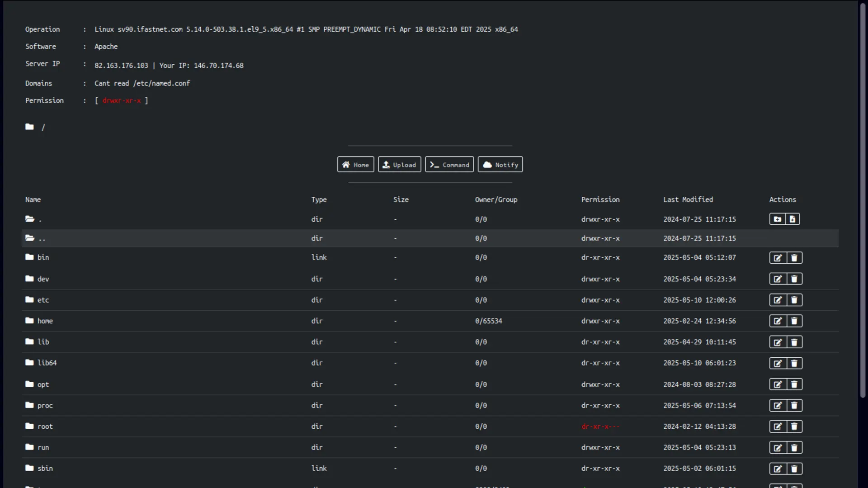This screenshot has height=488, width=868.
Task: Click the edit icon for the sbin entry
Action: click(778, 469)
